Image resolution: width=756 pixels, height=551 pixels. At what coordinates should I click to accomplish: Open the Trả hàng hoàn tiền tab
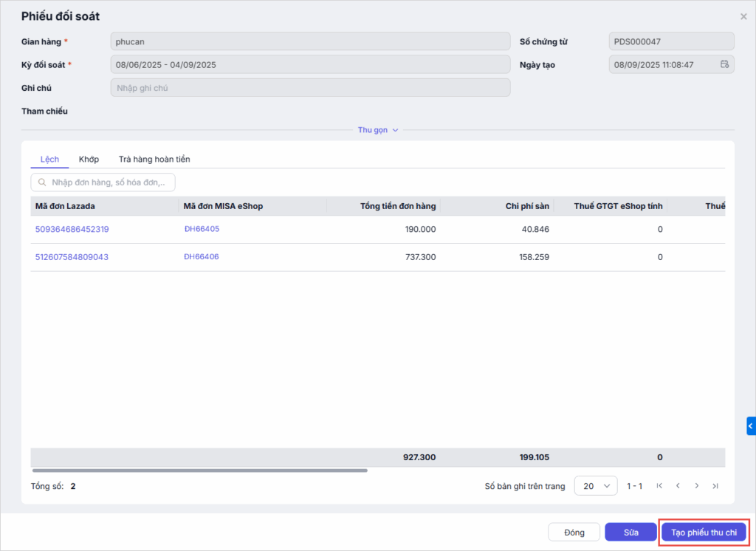click(154, 159)
